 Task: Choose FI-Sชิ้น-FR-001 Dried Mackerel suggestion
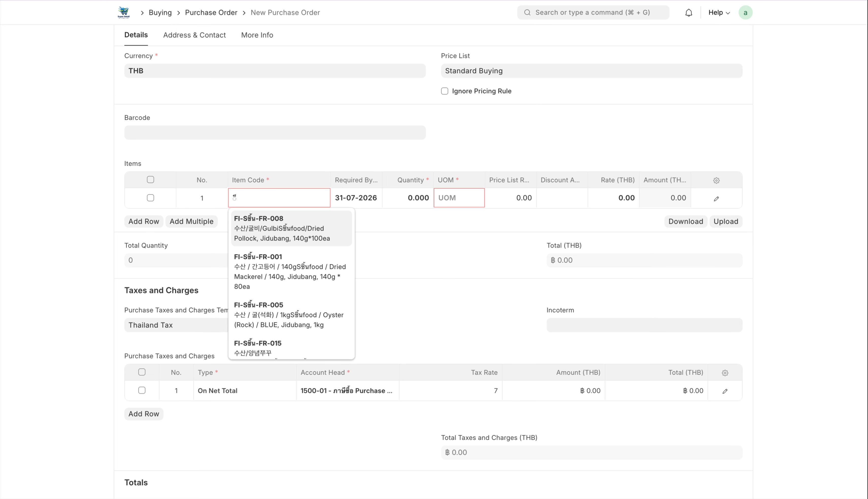coord(291,272)
